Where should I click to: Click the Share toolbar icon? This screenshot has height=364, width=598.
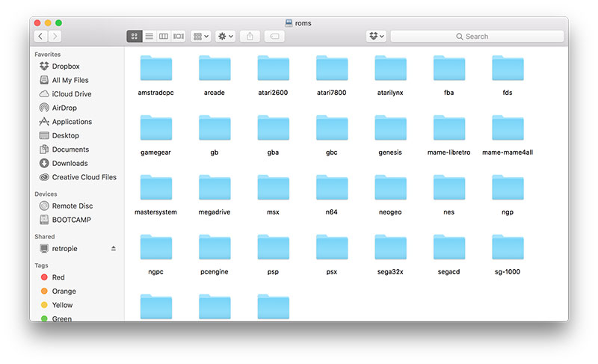(x=250, y=36)
